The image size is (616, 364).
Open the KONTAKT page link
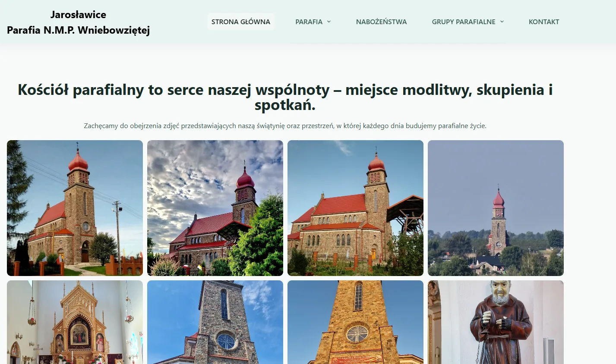pyautogui.click(x=544, y=22)
